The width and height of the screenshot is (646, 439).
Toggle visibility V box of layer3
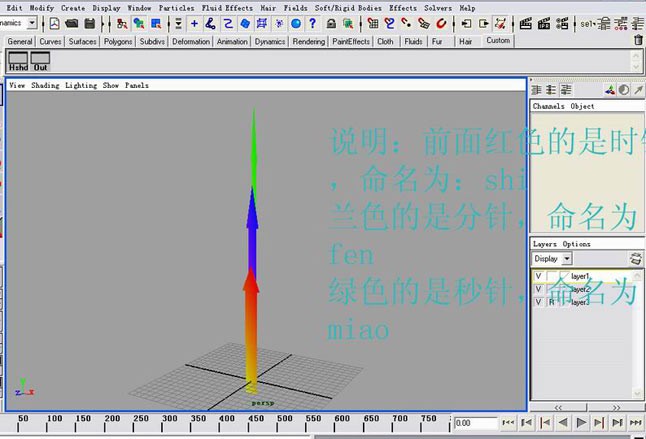pos(538,302)
